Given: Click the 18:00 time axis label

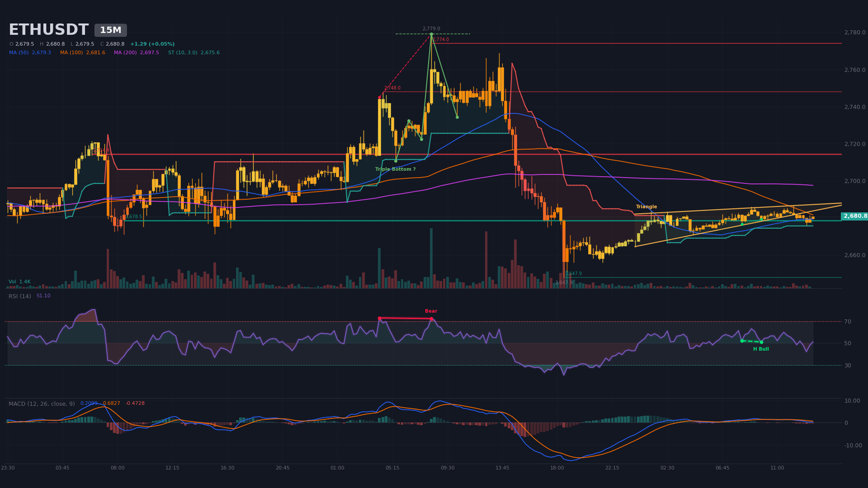Looking at the screenshot, I should coord(557,468).
